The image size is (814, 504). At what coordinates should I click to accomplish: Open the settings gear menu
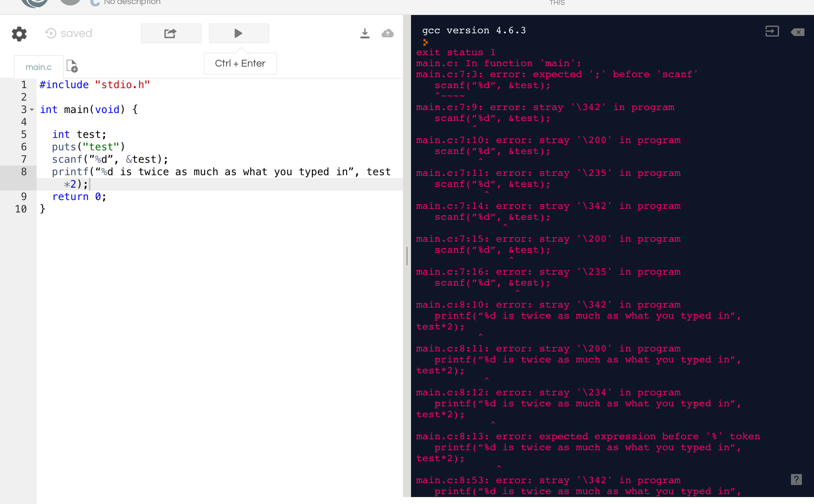point(19,34)
